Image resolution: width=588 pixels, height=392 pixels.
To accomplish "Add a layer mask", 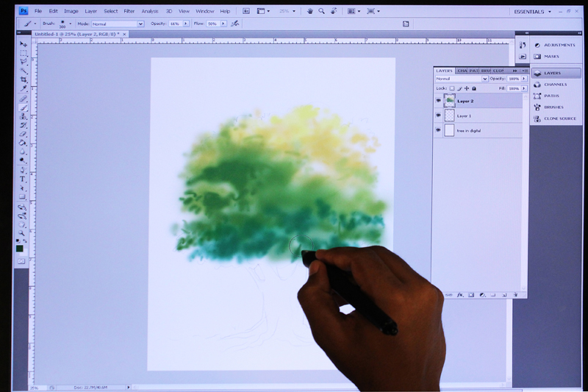I will coord(471,295).
